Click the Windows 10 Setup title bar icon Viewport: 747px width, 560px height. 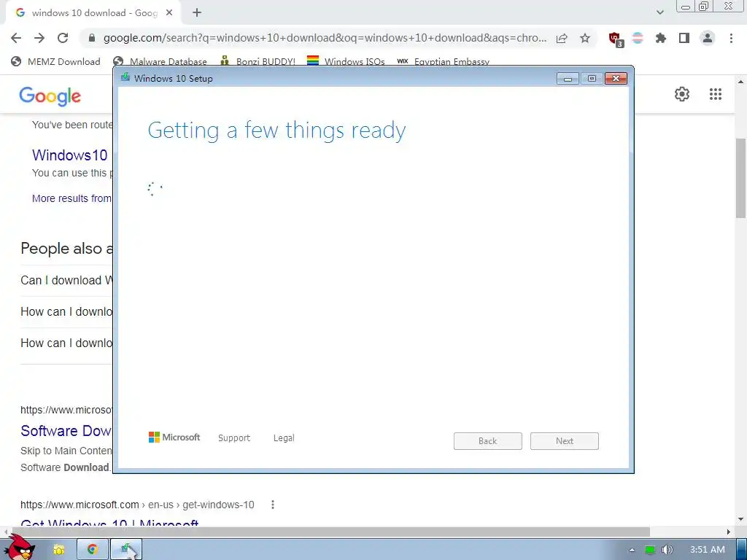(x=125, y=77)
